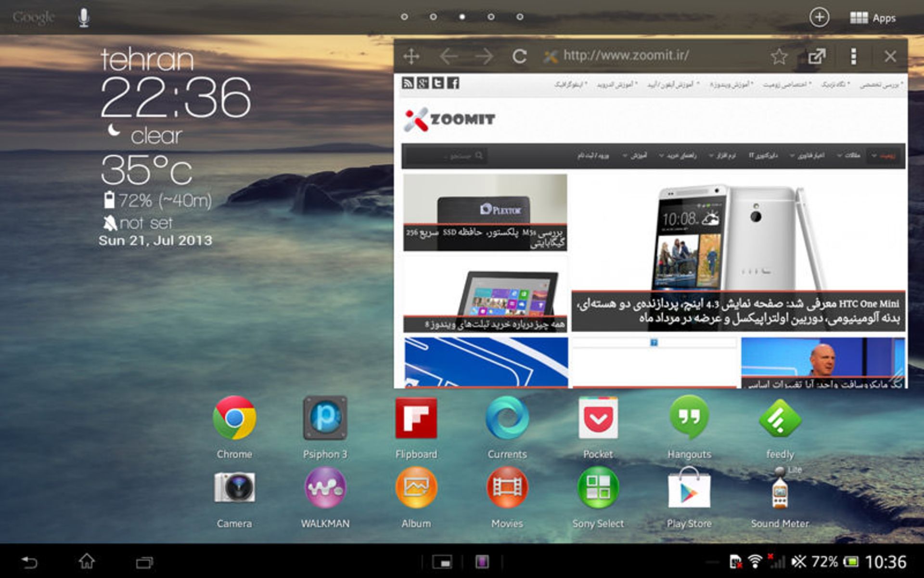Go to the first home screen page dot

(404, 17)
